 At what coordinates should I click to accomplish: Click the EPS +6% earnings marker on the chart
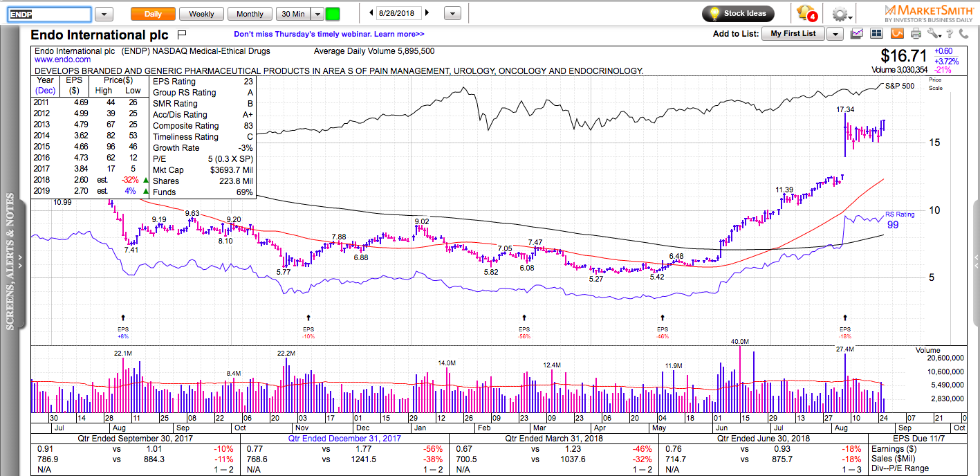123,327
